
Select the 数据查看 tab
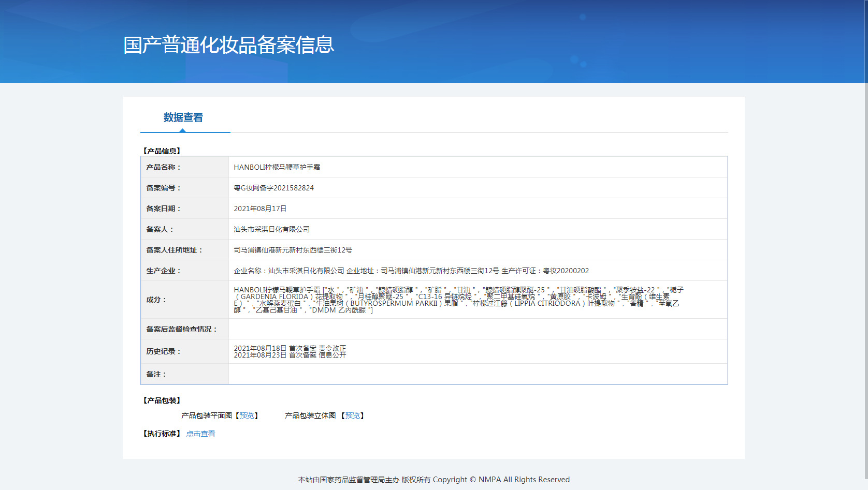tap(183, 117)
